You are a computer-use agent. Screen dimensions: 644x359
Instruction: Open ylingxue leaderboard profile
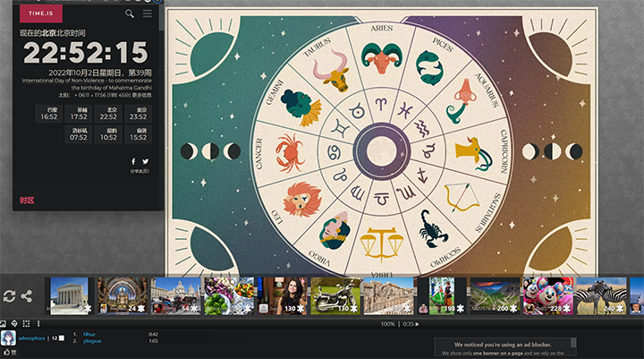92,341
